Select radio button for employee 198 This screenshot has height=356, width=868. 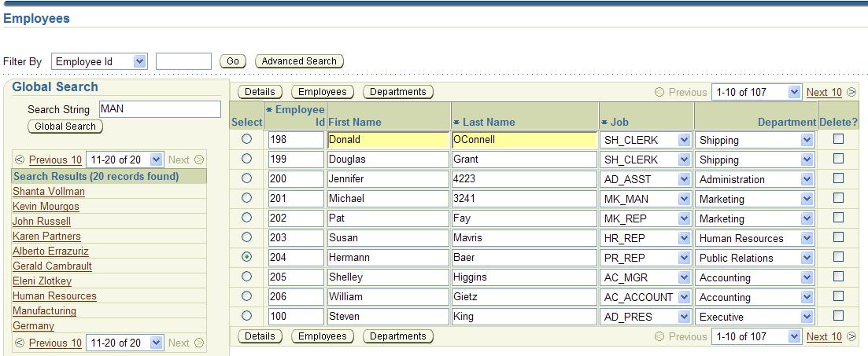(x=246, y=139)
